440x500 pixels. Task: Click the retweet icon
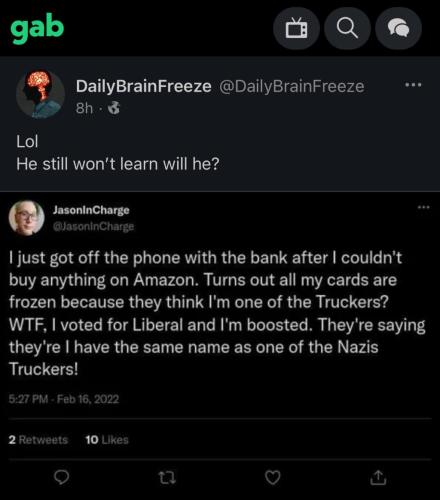(167, 477)
